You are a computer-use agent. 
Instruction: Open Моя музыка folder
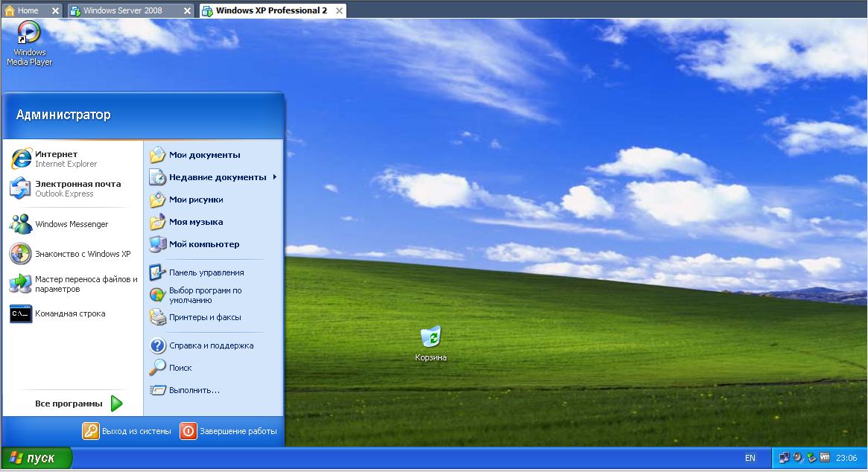coord(213,222)
